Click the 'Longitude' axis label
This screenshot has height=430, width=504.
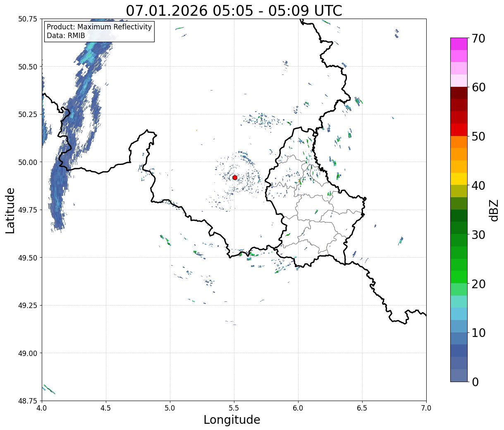click(x=232, y=420)
